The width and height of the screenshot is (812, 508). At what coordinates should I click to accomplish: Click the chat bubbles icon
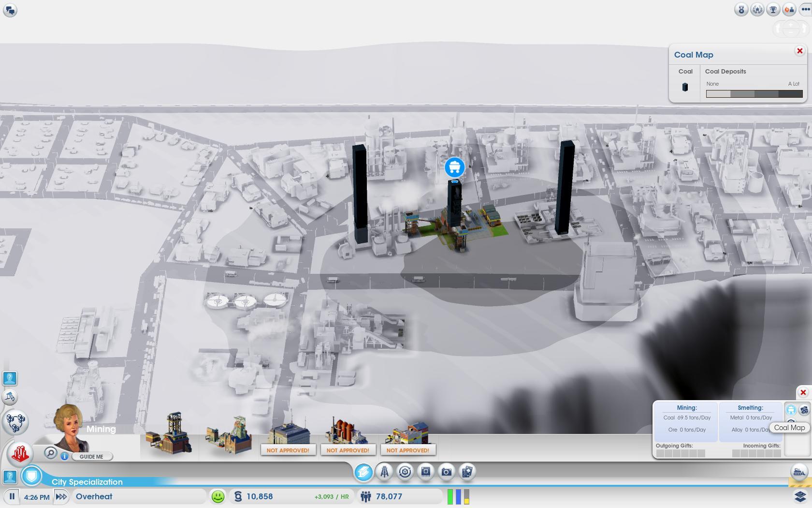coord(10,10)
